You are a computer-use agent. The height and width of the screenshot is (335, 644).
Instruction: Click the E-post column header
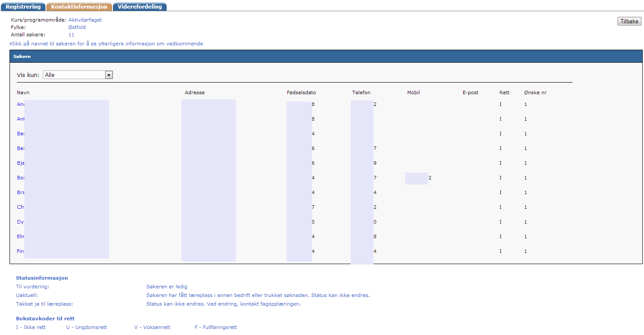470,93
